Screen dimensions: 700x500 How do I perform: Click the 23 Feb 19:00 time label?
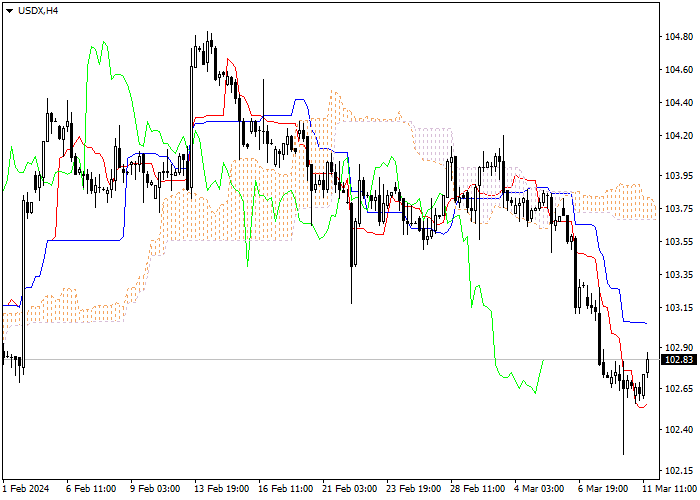pyautogui.click(x=414, y=489)
